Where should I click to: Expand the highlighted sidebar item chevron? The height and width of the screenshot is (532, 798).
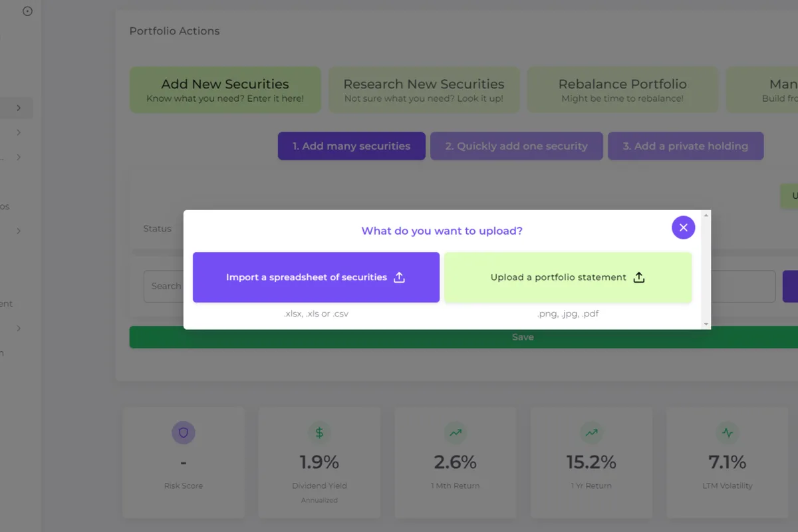19,108
